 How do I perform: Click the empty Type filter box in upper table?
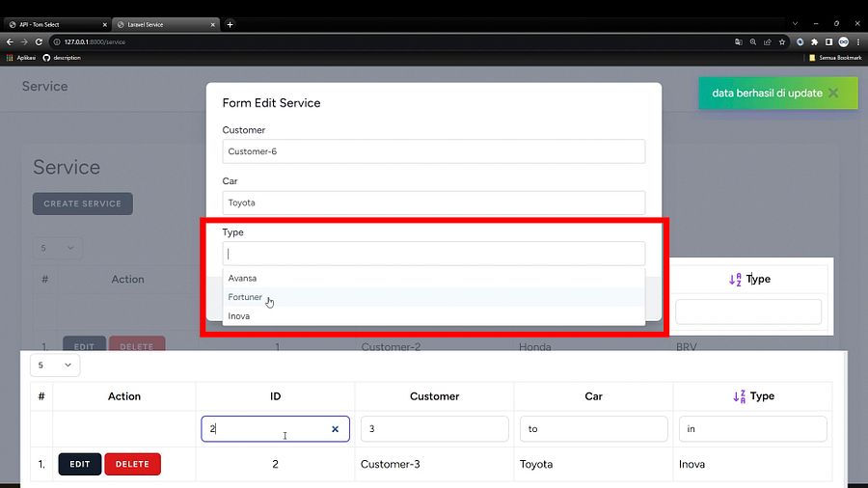pyautogui.click(x=748, y=312)
